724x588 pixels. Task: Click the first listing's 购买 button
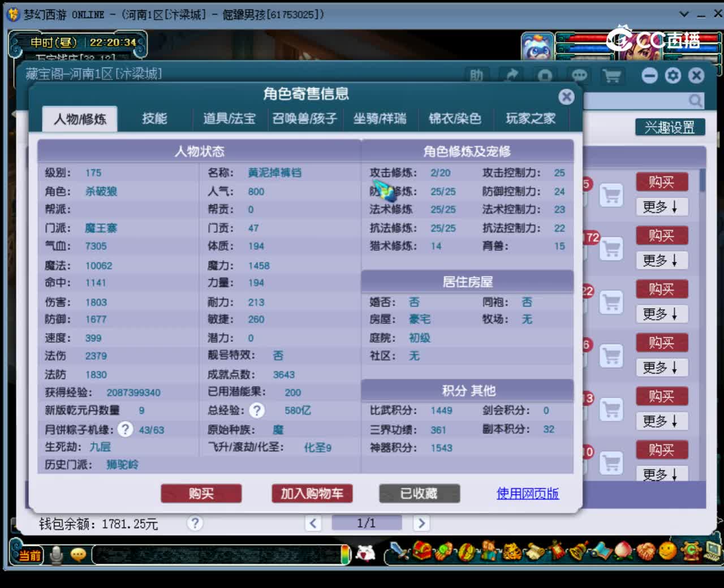[x=661, y=182]
